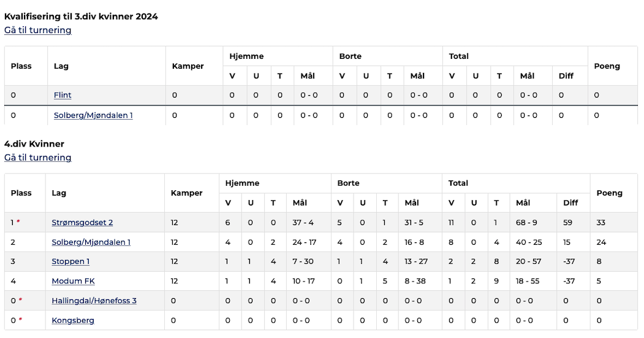Click Poeng column header in 4.div table
644x338 pixels.
610,193
